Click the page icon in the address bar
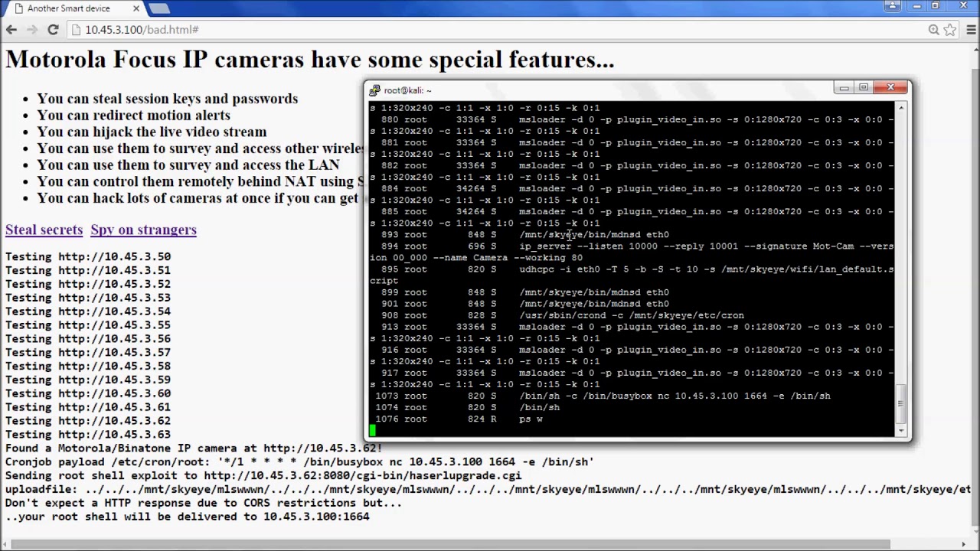 coord(75,30)
